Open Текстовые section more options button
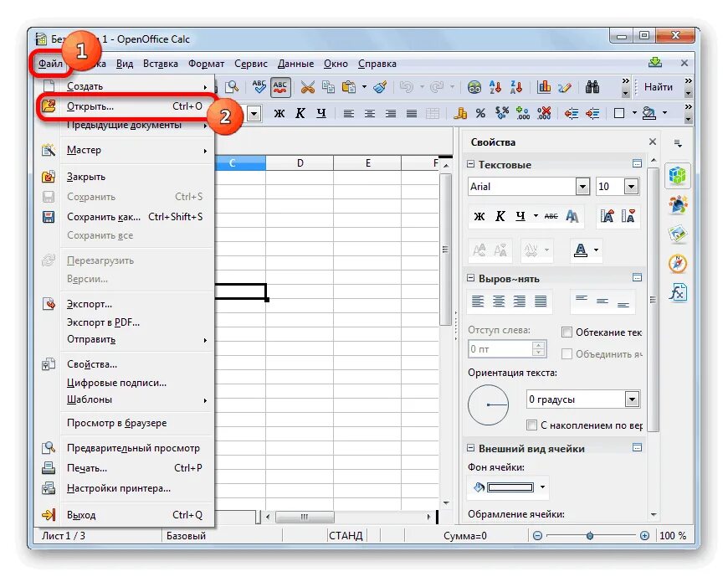728x577 pixels. tap(637, 163)
